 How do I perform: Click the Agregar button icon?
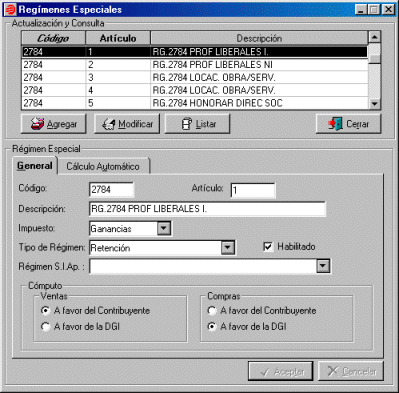coord(37,124)
